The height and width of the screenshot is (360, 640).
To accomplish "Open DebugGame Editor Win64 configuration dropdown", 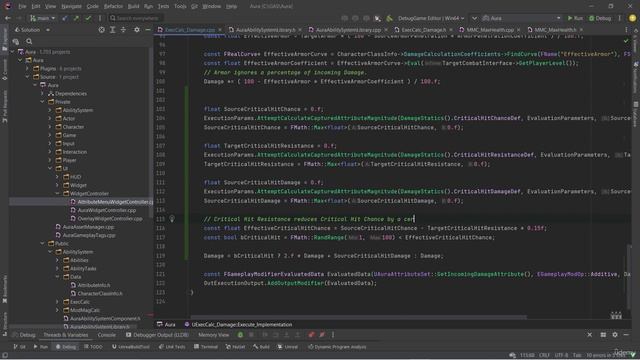I will (x=431, y=18).
